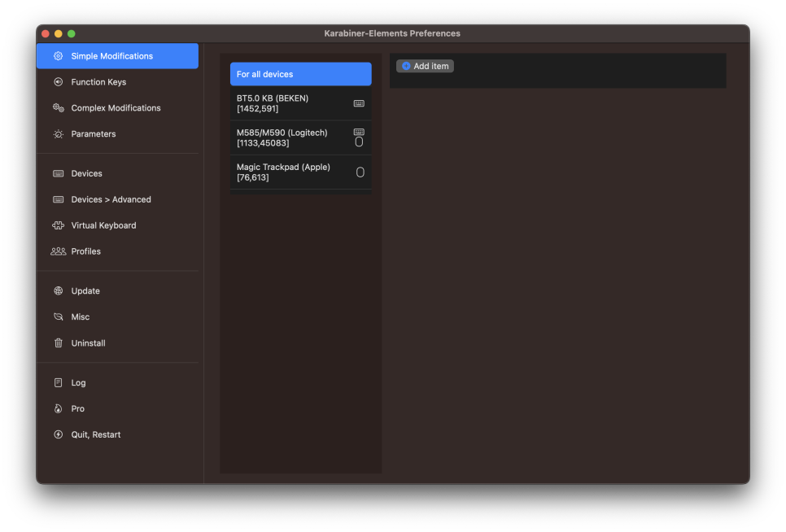Open Profiles section

pyautogui.click(x=117, y=251)
